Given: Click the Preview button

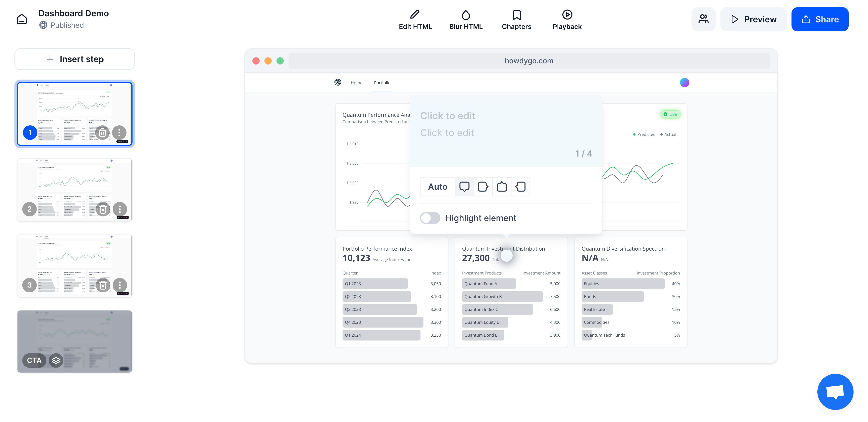Looking at the screenshot, I should 753,19.
